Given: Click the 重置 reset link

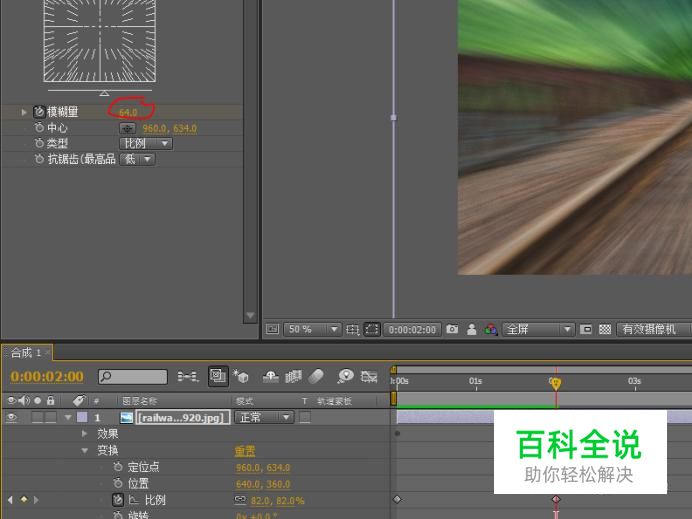Looking at the screenshot, I should (245, 451).
